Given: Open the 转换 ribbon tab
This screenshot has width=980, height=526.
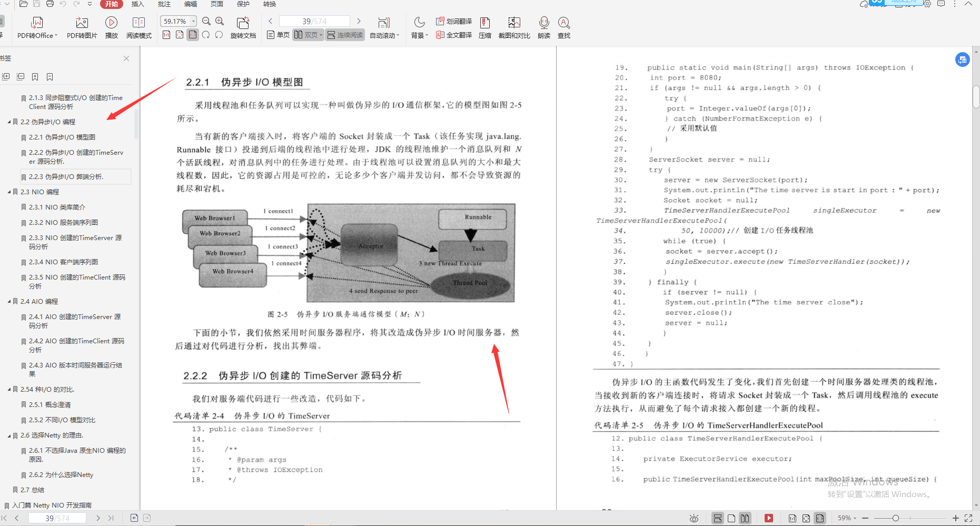Looking at the screenshot, I should click(269, 4).
